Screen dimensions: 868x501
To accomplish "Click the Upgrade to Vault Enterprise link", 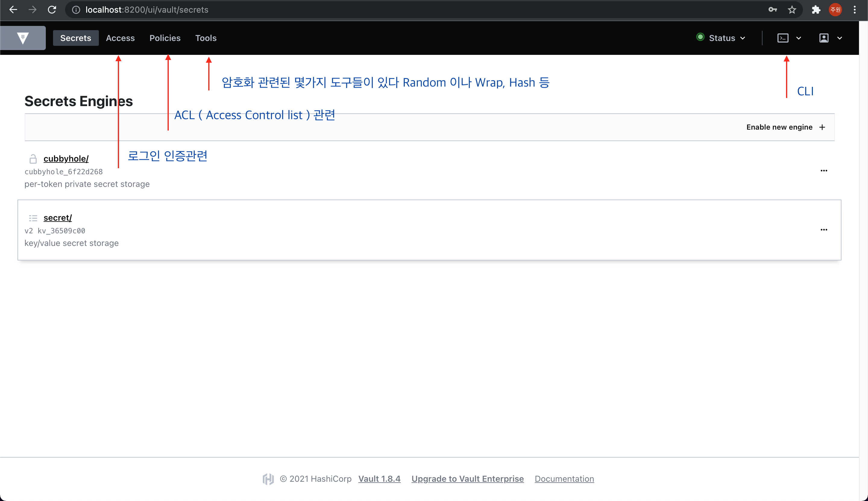I will click(467, 479).
